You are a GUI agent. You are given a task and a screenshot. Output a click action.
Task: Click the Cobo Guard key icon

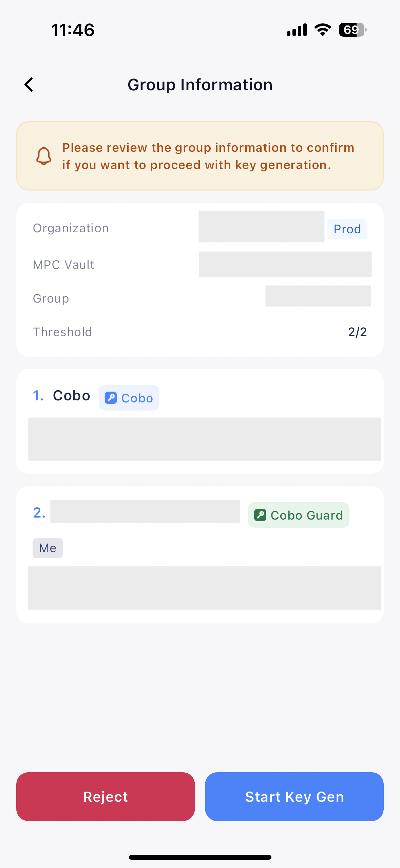[260, 515]
